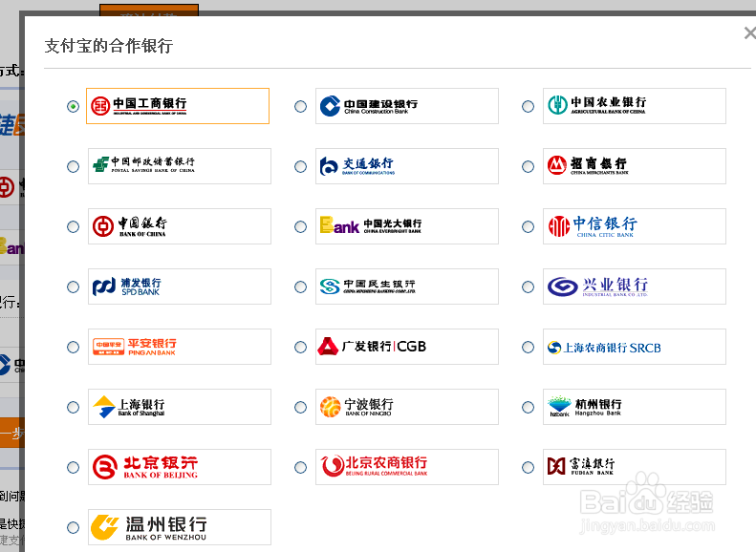Image resolution: width=756 pixels, height=552 pixels.
Task: Select the SPD Bank 浦发银行 logo
Action: [180, 287]
